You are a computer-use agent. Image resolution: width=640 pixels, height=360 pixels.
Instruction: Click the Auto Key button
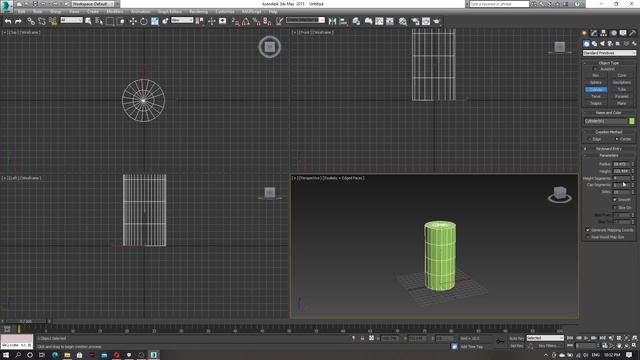point(516,338)
